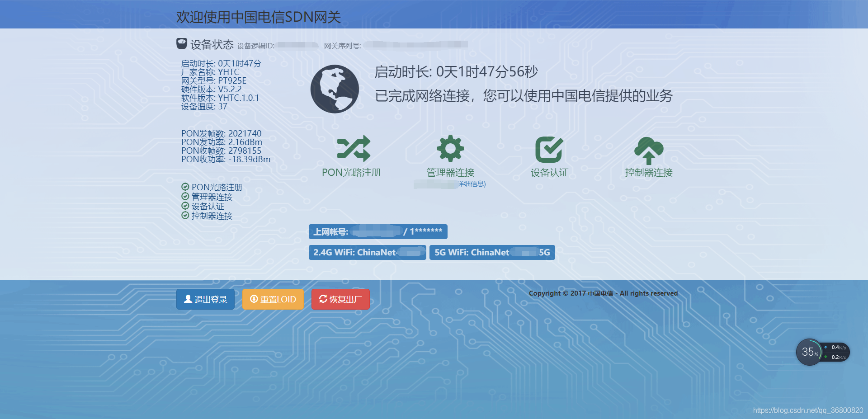This screenshot has width=868, height=419.
Task: Click the text 软件版本: YHTC.1.0.1
Action: 220,98
